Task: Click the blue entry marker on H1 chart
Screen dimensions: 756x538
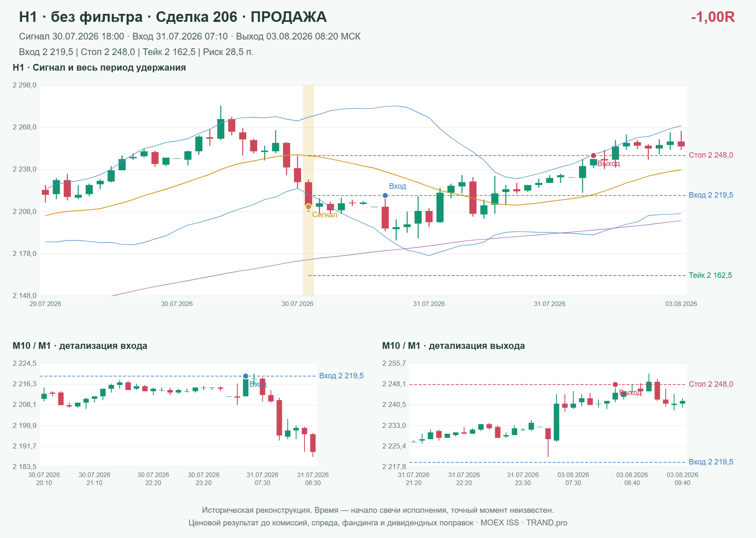Action: coord(385,195)
